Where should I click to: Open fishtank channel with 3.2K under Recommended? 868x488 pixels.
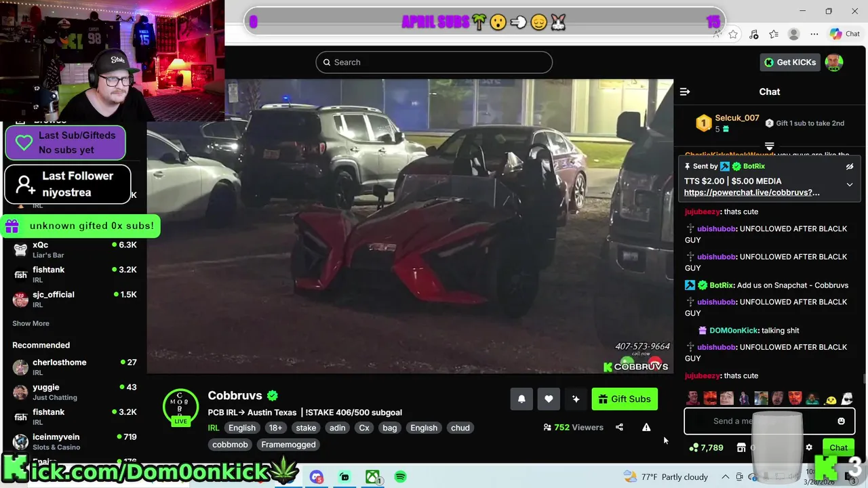pyautogui.click(x=75, y=416)
